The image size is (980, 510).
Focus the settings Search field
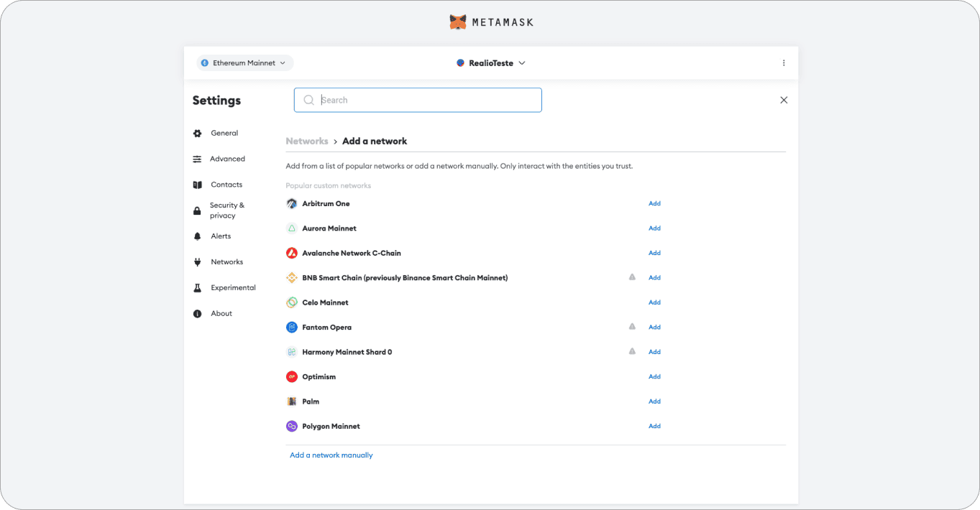point(418,100)
